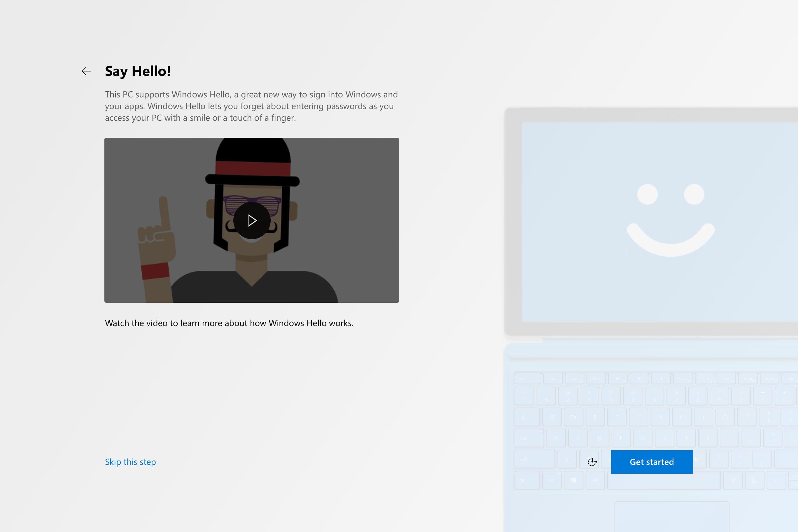Open the Ease of Access icon
Image resolution: width=798 pixels, height=532 pixels.
tap(592, 462)
